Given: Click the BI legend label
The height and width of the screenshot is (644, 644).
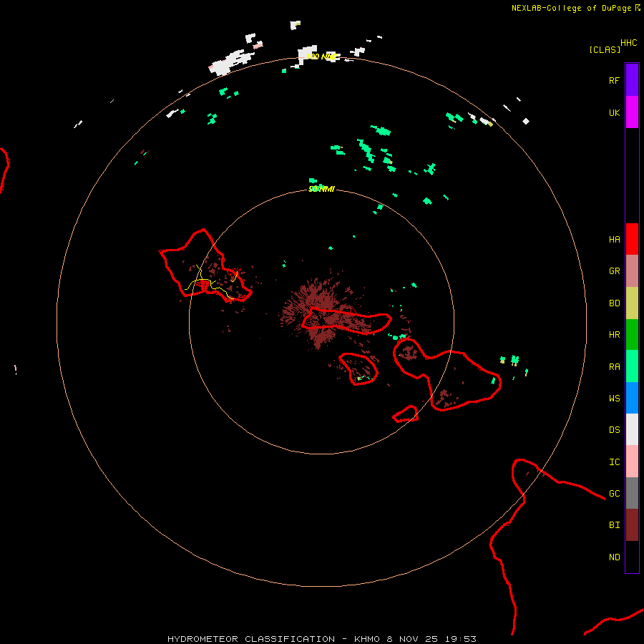Looking at the screenshot, I should 615,525.
